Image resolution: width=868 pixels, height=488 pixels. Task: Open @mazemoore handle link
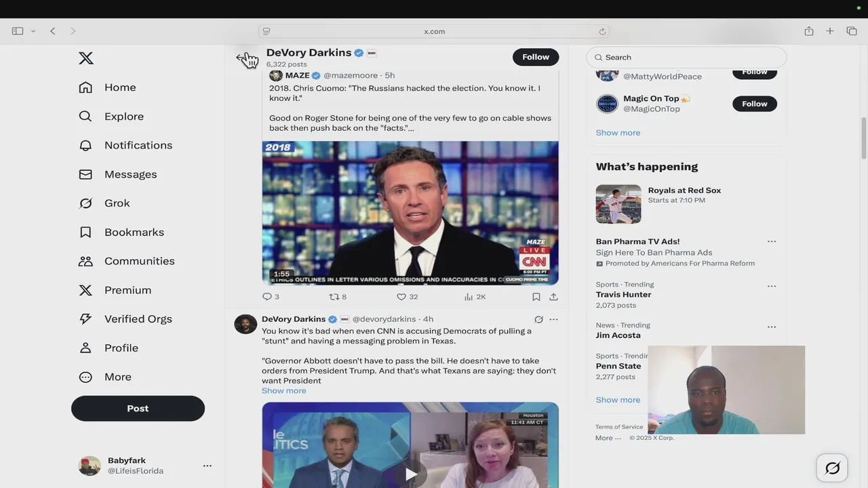pyautogui.click(x=351, y=75)
